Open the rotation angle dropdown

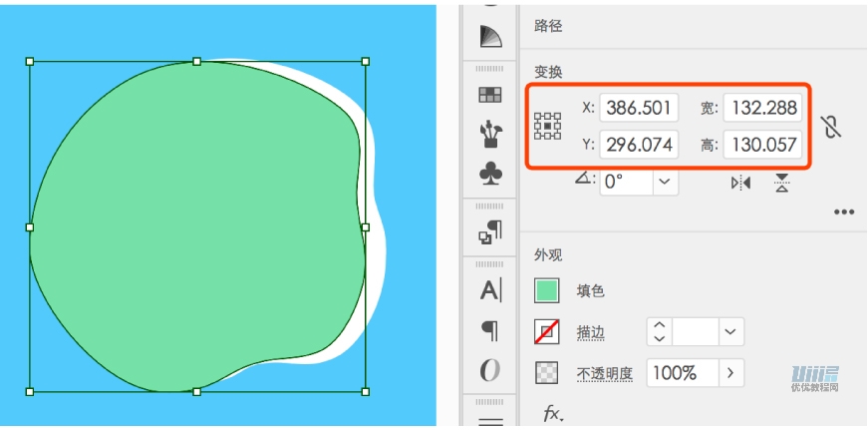pos(666,182)
